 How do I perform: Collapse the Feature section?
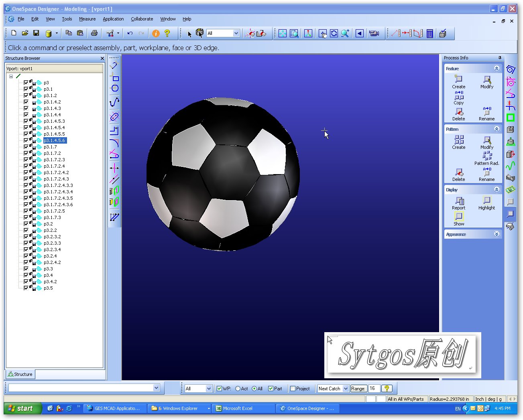[x=497, y=68]
